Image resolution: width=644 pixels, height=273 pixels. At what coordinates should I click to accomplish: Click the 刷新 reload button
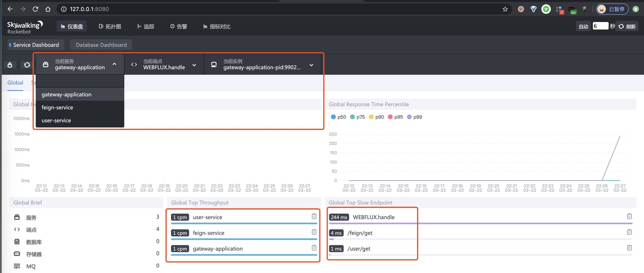(627, 26)
